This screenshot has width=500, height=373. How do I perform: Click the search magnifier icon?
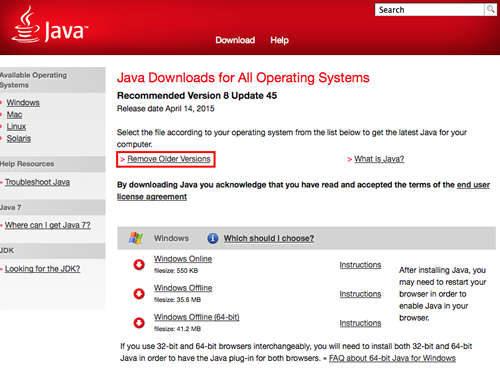(x=490, y=9)
